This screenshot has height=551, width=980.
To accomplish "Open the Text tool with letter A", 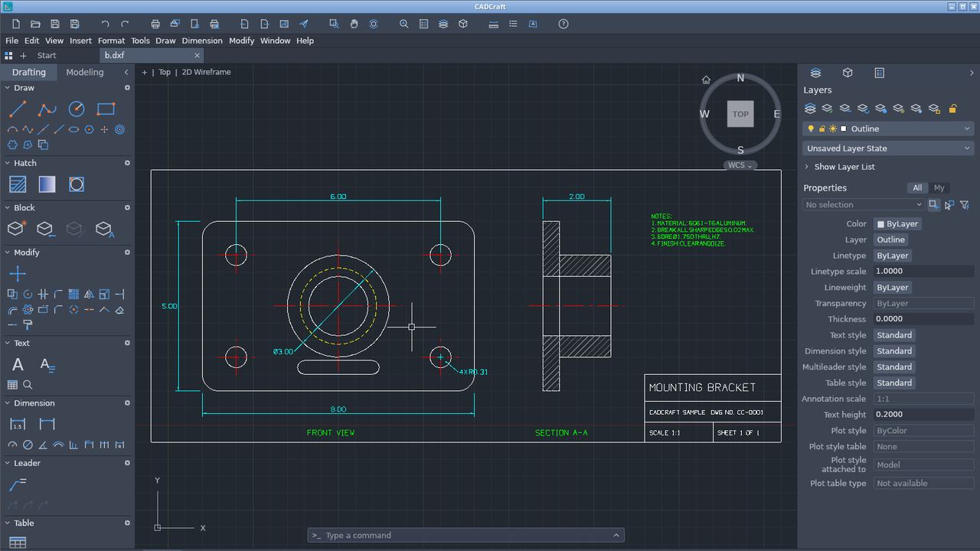I will (18, 364).
